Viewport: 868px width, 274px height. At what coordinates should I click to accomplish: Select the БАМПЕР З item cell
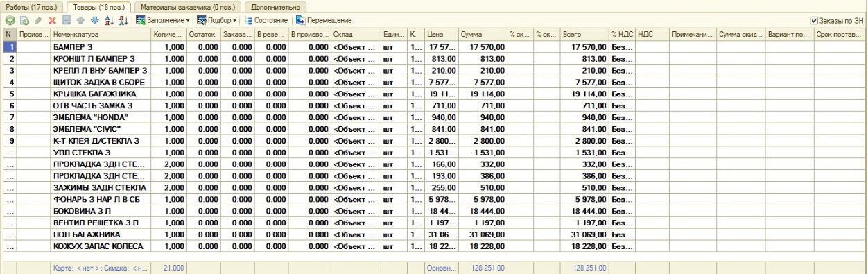(x=101, y=47)
